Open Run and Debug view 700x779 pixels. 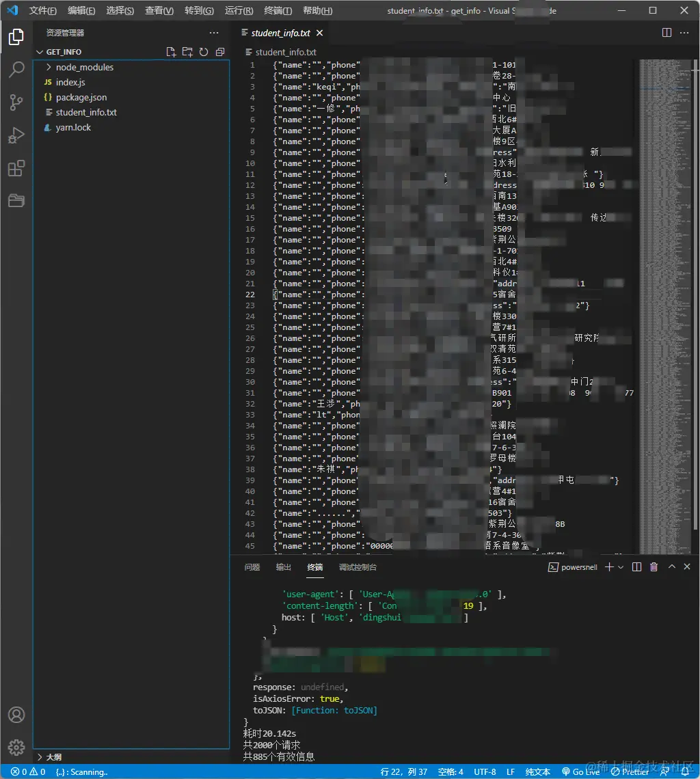16,135
